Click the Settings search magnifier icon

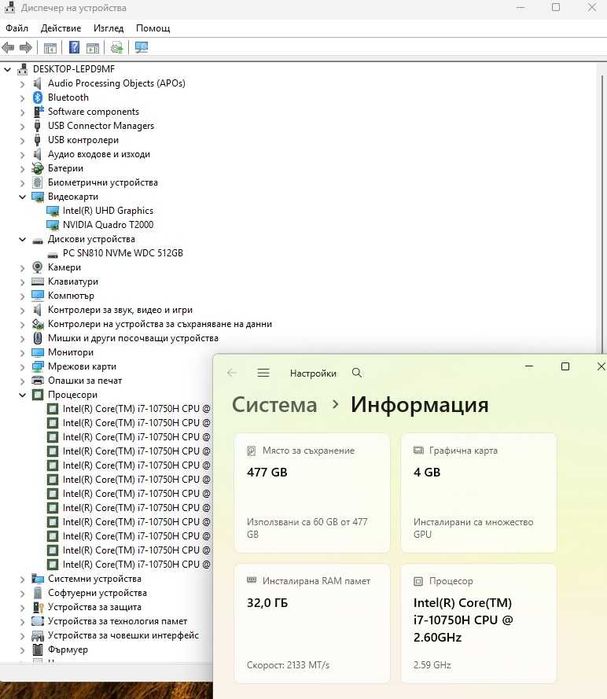tap(357, 372)
